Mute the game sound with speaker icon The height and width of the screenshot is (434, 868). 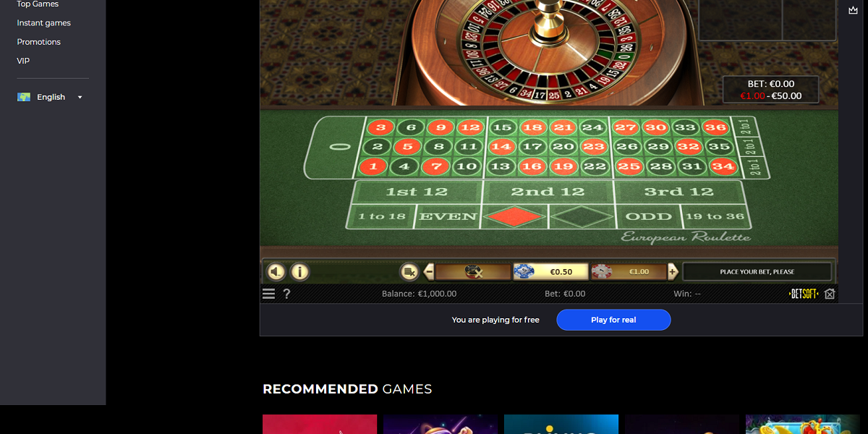[276, 272]
